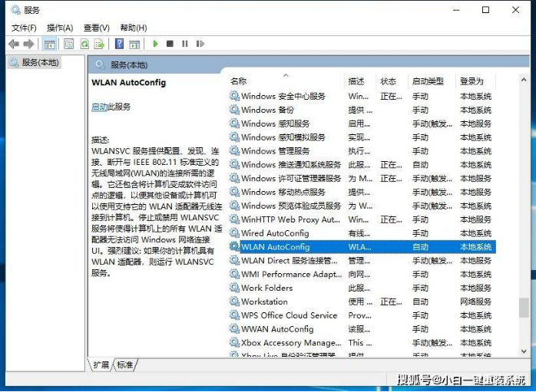Click the gear icon beside WWAN AutoConfig
This screenshot has height=392, width=536.
pos(234,328)
